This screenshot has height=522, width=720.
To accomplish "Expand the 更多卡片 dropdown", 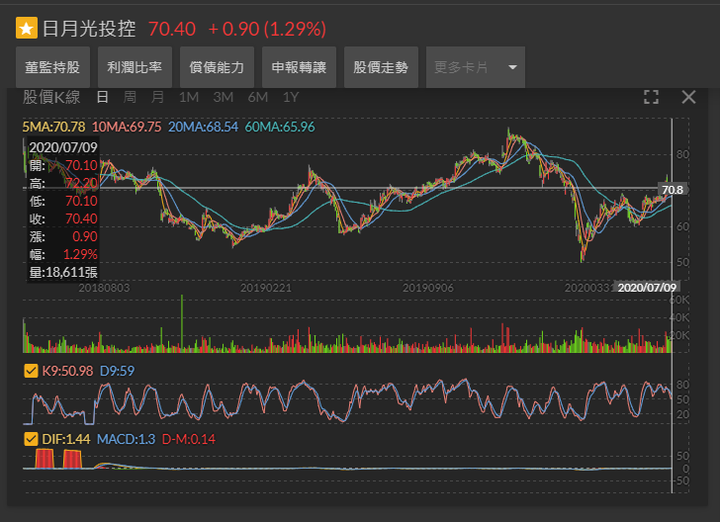I will (475, 67).
